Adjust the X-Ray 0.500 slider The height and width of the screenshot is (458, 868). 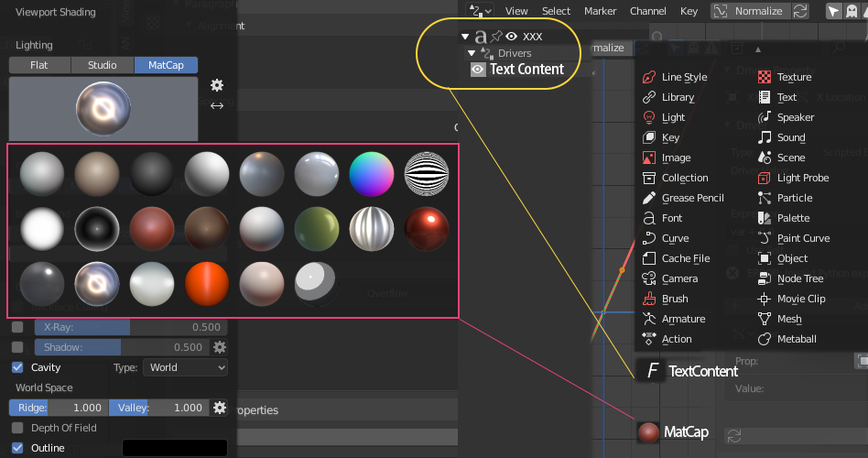(131, 327)
